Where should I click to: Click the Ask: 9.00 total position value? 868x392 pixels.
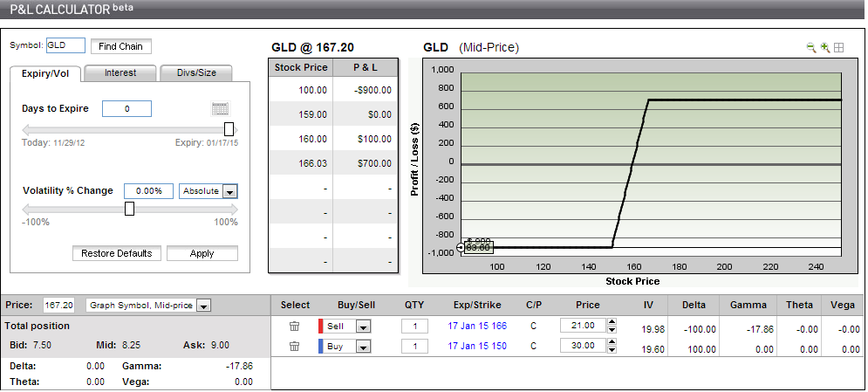(206, 345)
